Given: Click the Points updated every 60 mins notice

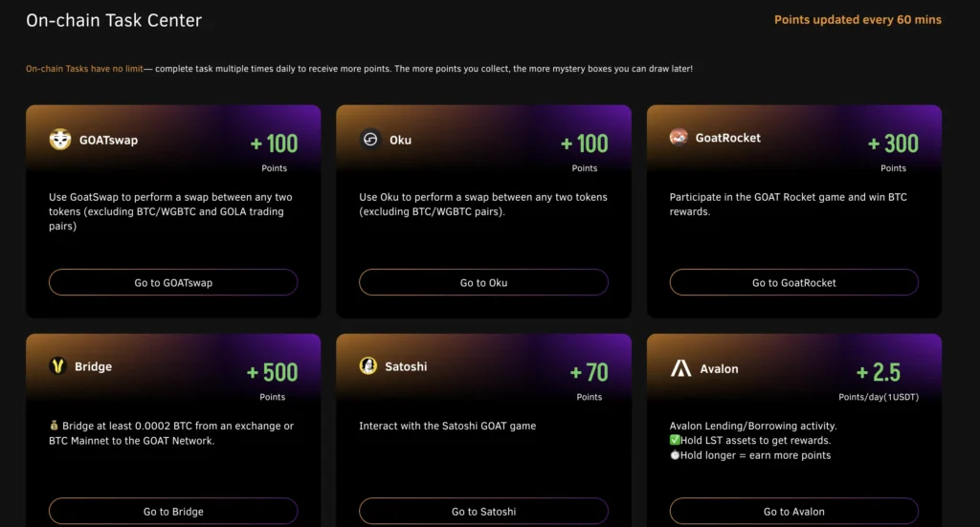Looking at the screenshot, I should (857, 20).
